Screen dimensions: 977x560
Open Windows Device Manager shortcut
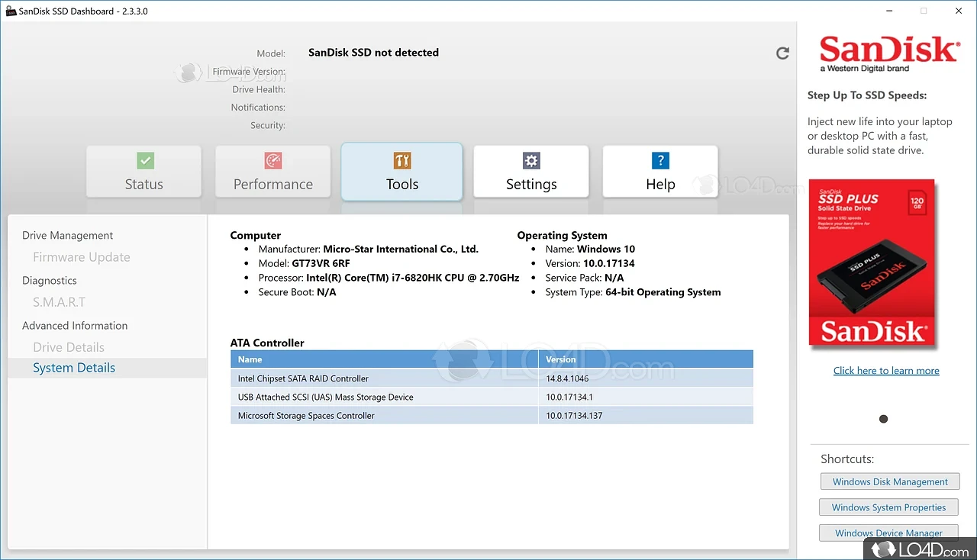[x=888, y=533]
